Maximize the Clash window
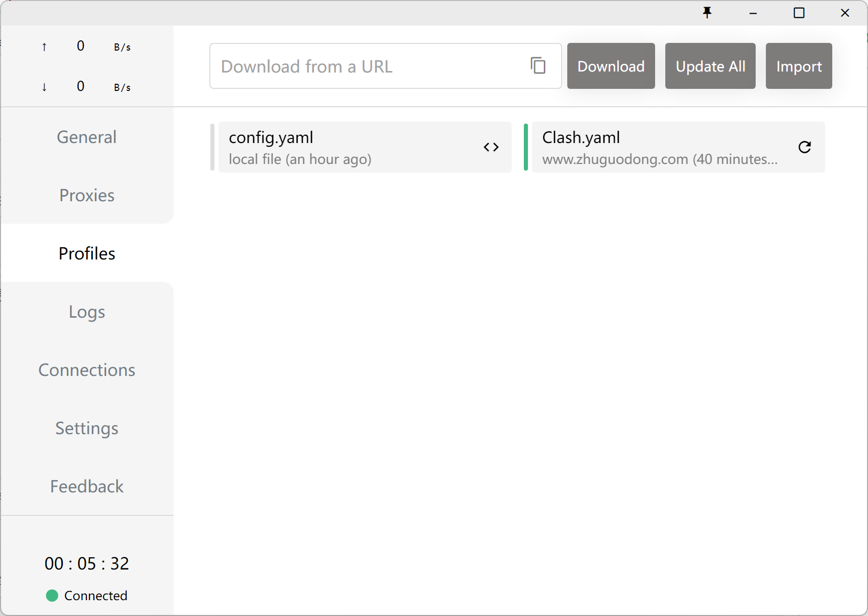The height and width of the screenshot is (616, 868). click(799, 13)
